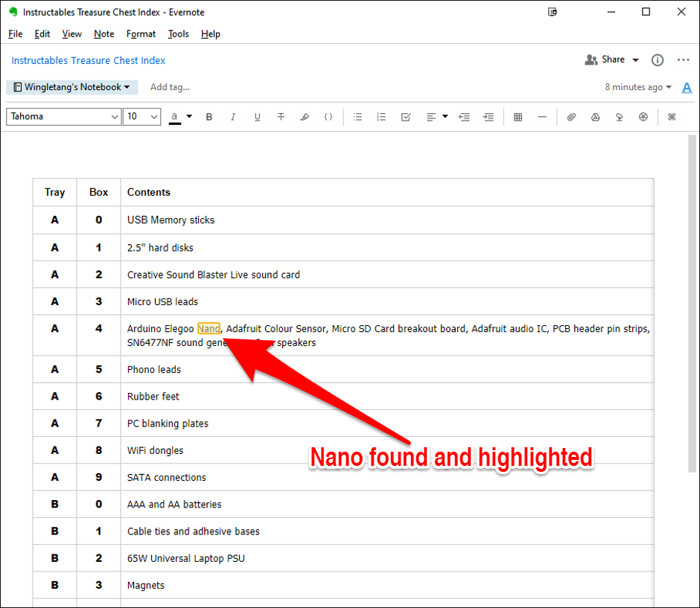Click the vertical scrollbar of the note
The height and width of the screenshot is (608, 700).
(x=692, y=304)
